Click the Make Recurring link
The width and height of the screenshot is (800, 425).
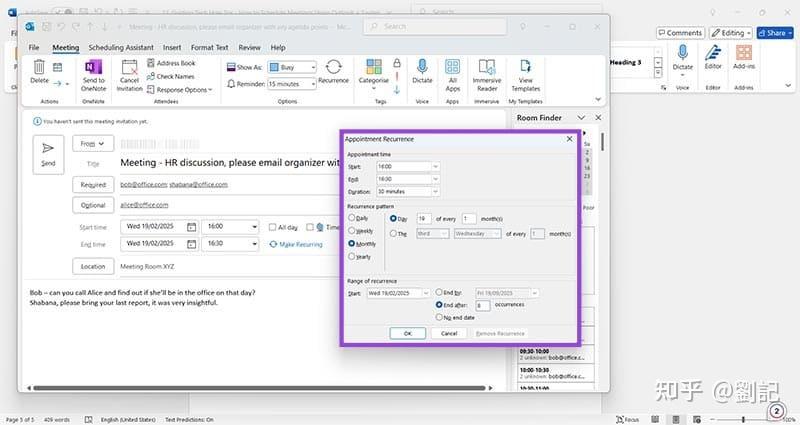point(296,244)
